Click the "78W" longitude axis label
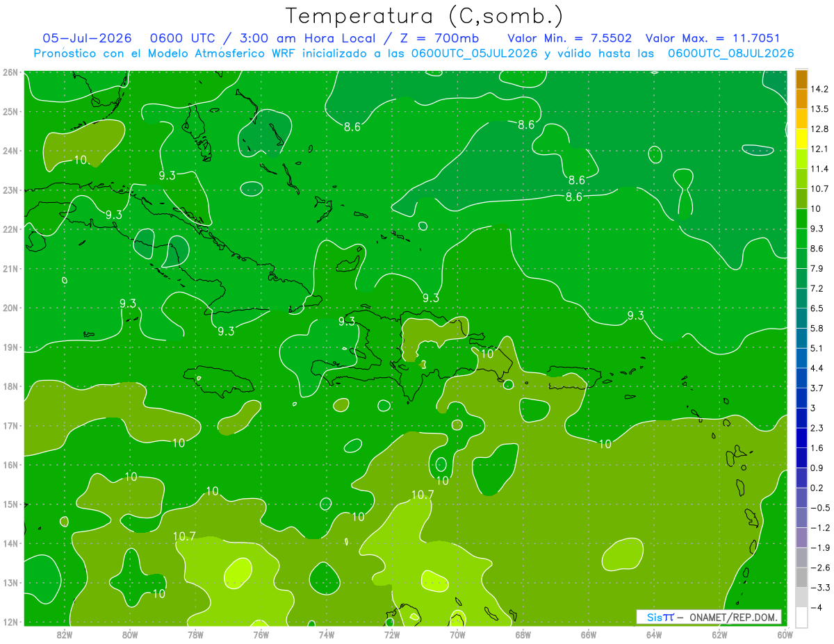 (195, 634)
